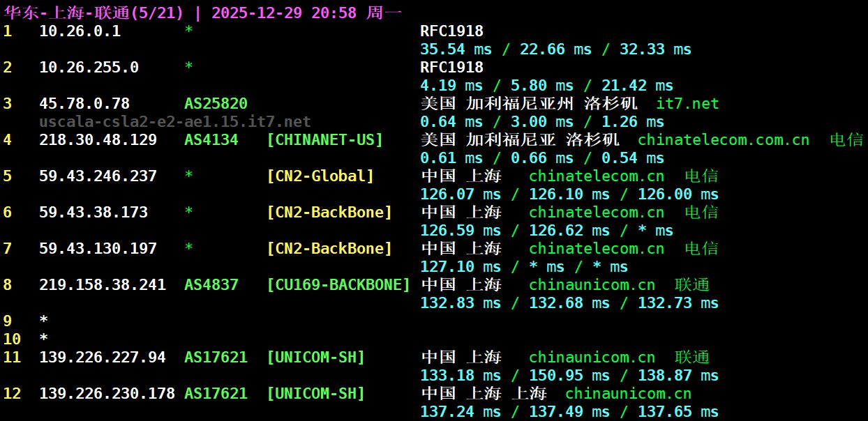
Task: Select the [CN2-Global] network tag
Action: pyautogui.click(x=320, y=176)
